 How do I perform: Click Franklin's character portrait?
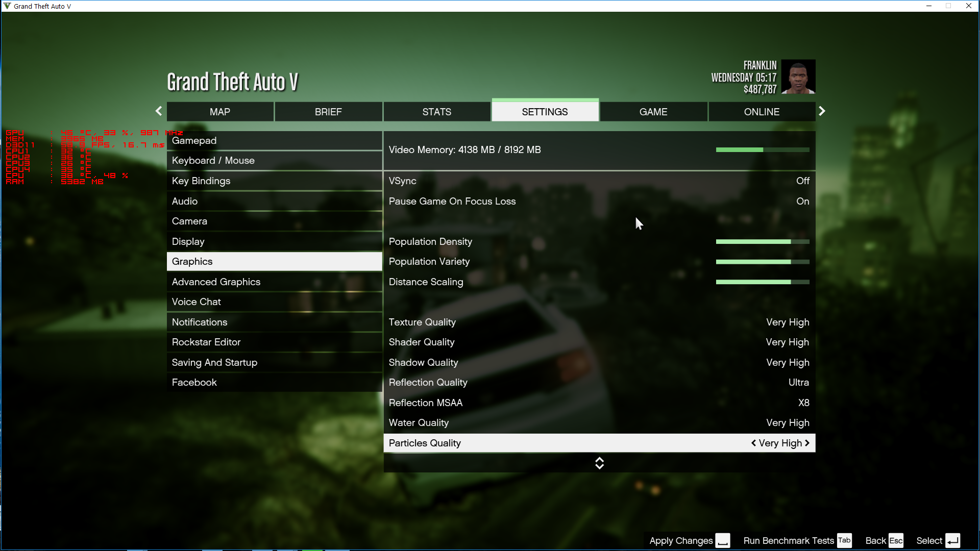798,77
